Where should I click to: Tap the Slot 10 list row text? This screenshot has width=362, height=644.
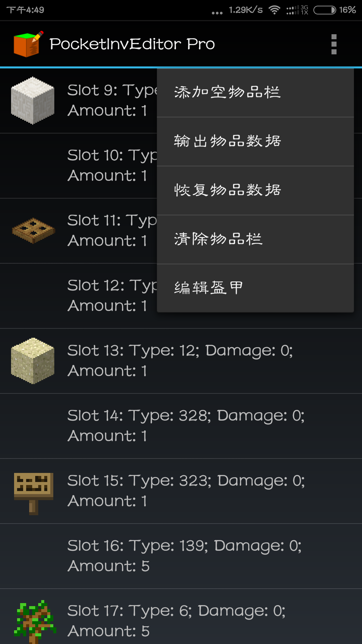click(111, 165)
